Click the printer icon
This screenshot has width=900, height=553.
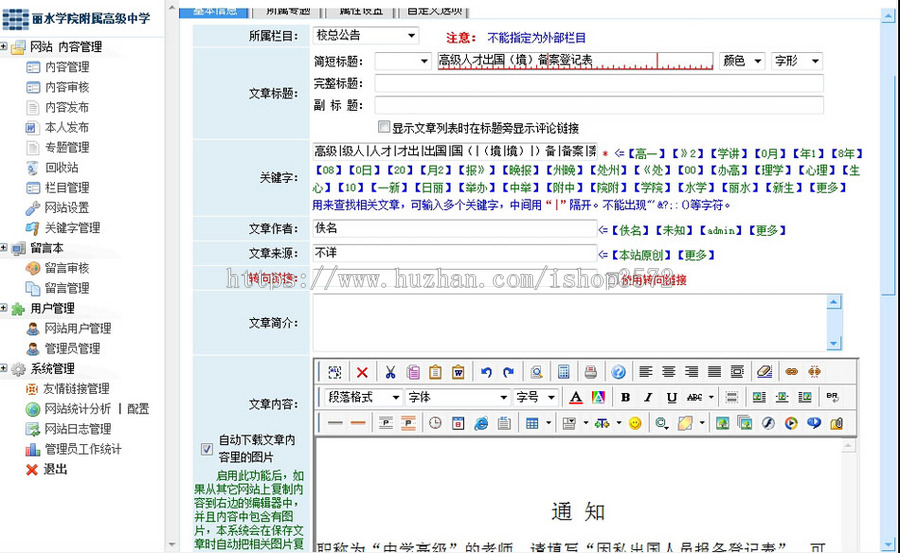(x=591, y=372)
